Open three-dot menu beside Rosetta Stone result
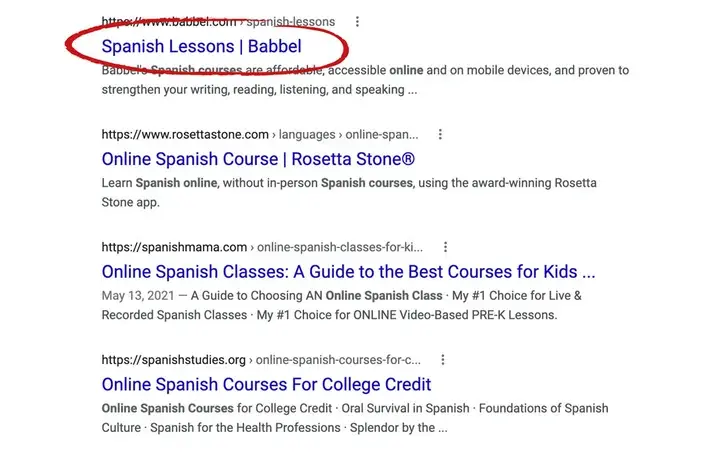 (440, 134)
